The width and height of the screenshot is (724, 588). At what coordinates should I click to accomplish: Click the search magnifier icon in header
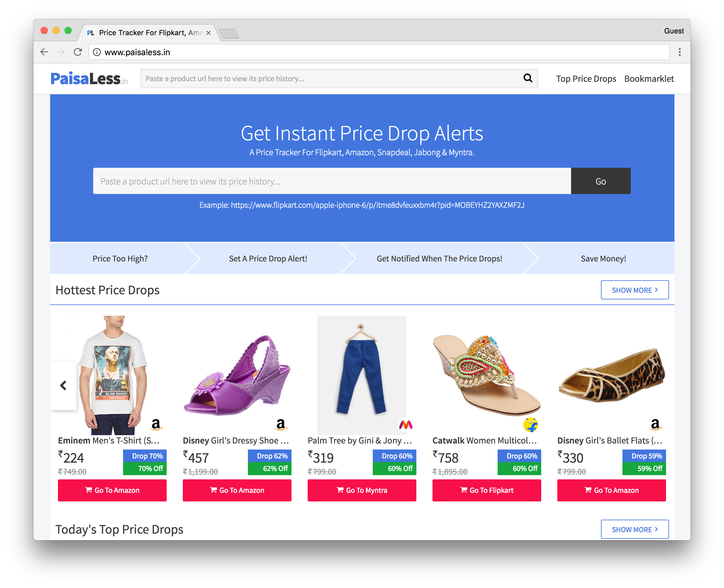[528, 78]
